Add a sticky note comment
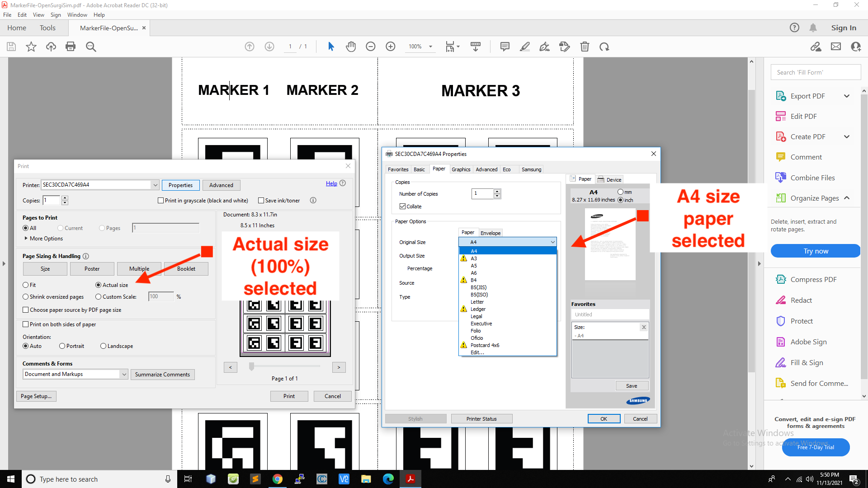This screenshot has width=868, height=488. coord(505,47)
